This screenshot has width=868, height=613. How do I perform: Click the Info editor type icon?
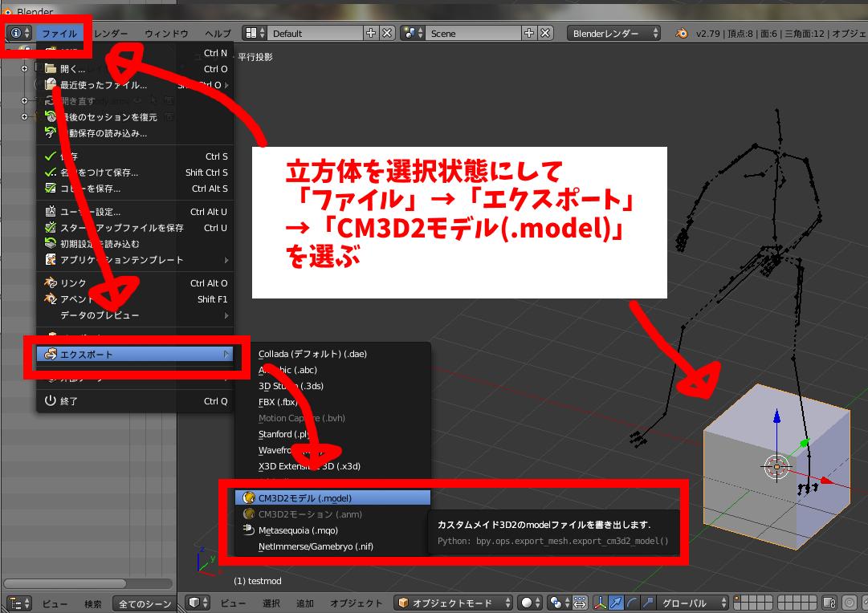coord(21,33)
